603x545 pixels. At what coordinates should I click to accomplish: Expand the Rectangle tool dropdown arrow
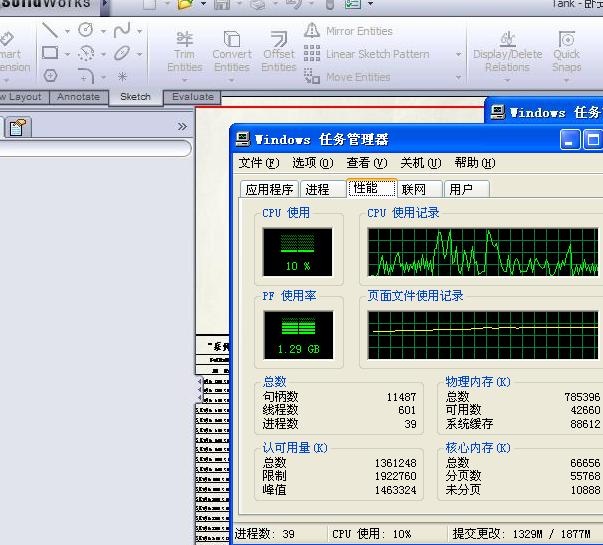[x=67, y=54]
